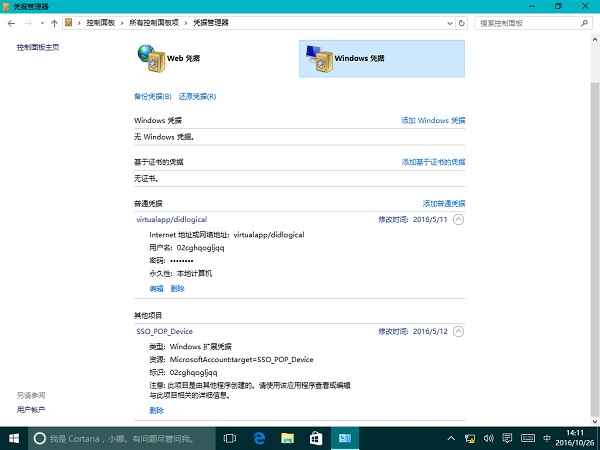The image size is (600, 450).
Task: Click the 用户名: 02cghqogljqq text
Action: 187,248
